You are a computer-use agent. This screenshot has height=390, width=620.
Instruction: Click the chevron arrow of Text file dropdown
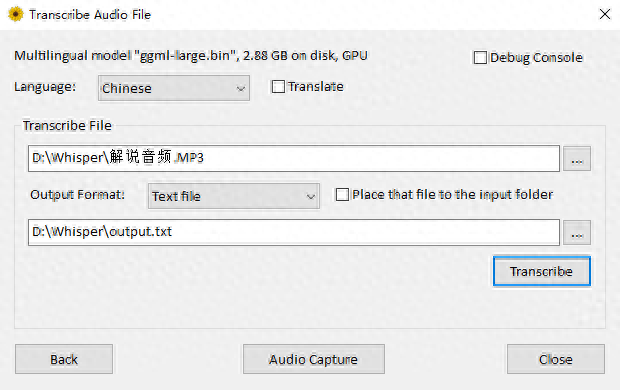[311, 197]
